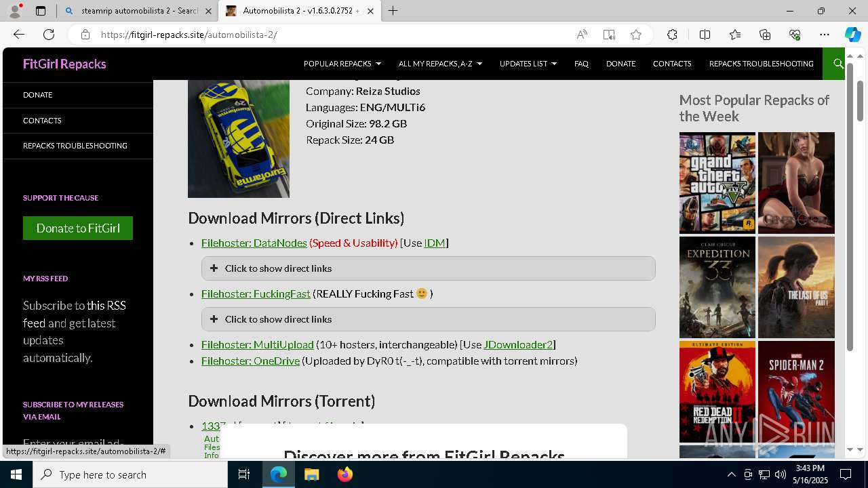Screen dimensions: 868x488
Task: Open tab actions menu icon
Action: 41,11
